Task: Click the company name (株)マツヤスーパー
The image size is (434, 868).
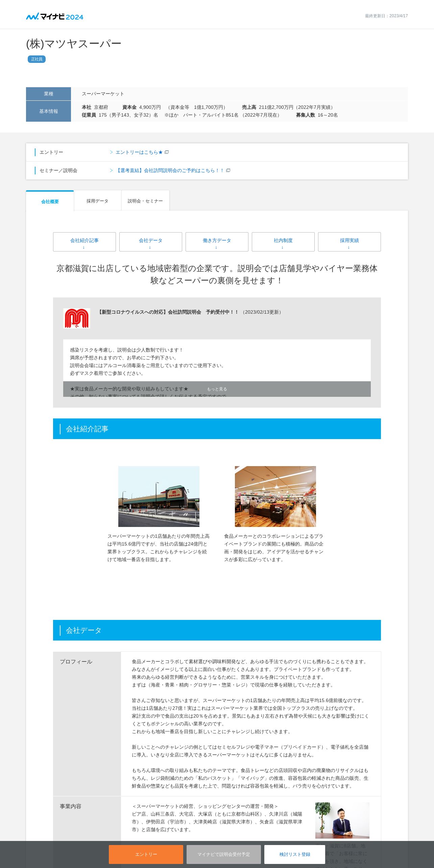Action: coord(74,44)
